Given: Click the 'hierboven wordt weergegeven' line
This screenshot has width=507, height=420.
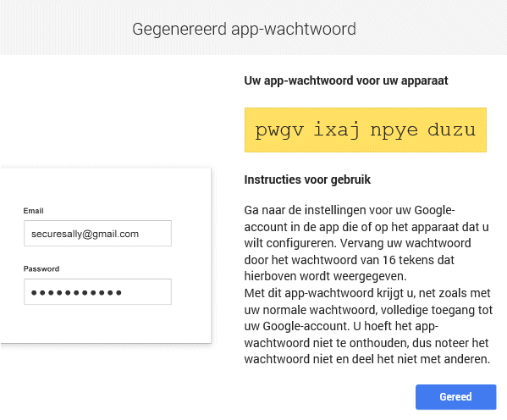Looking at the screenshot, I should tap(325, 276).
